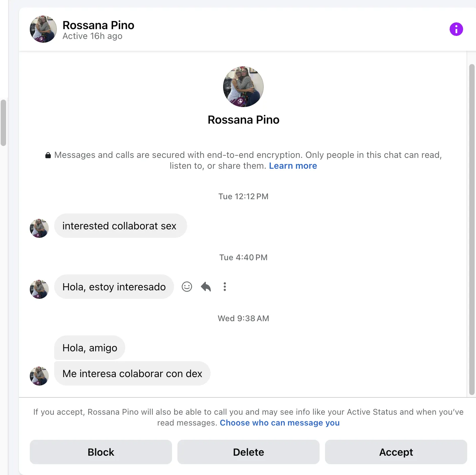Viewport: 476px width, 475px height.
Task: Block this message request
Action: pos(101,452)
